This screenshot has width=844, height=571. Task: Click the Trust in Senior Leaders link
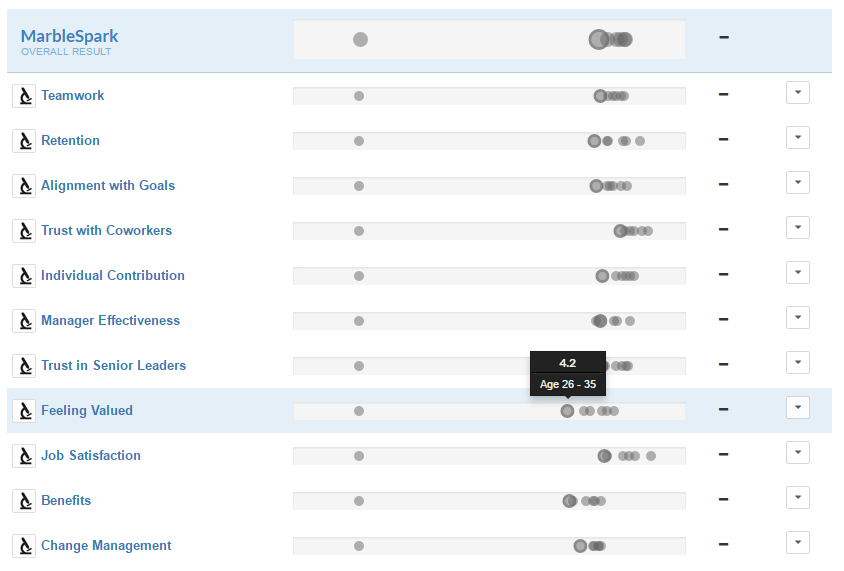tap(114, 365)
